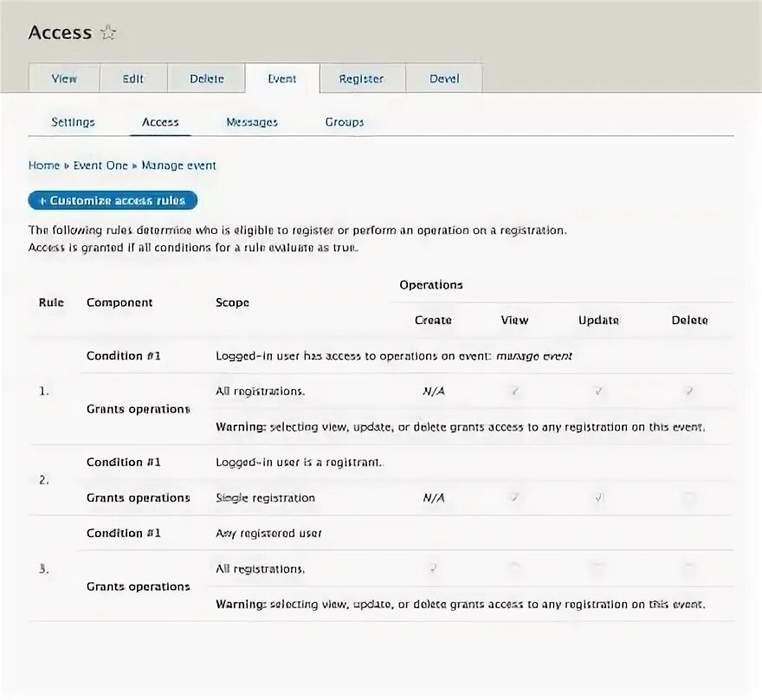Click the Customize access rules button
The height and width of the screenshot is (700, 762).
pos(113,200)
